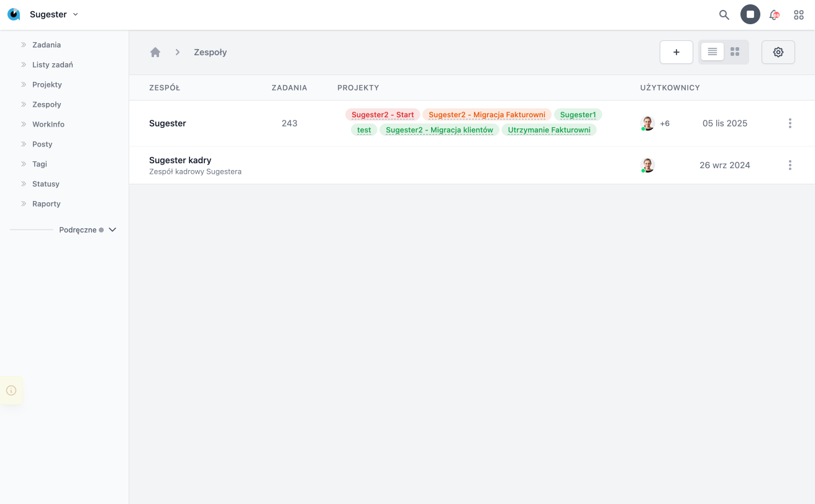Viewport: 815px width, 504px height.
Task: Open the Sugester team row options menu
Action: (x=790, y=124)
